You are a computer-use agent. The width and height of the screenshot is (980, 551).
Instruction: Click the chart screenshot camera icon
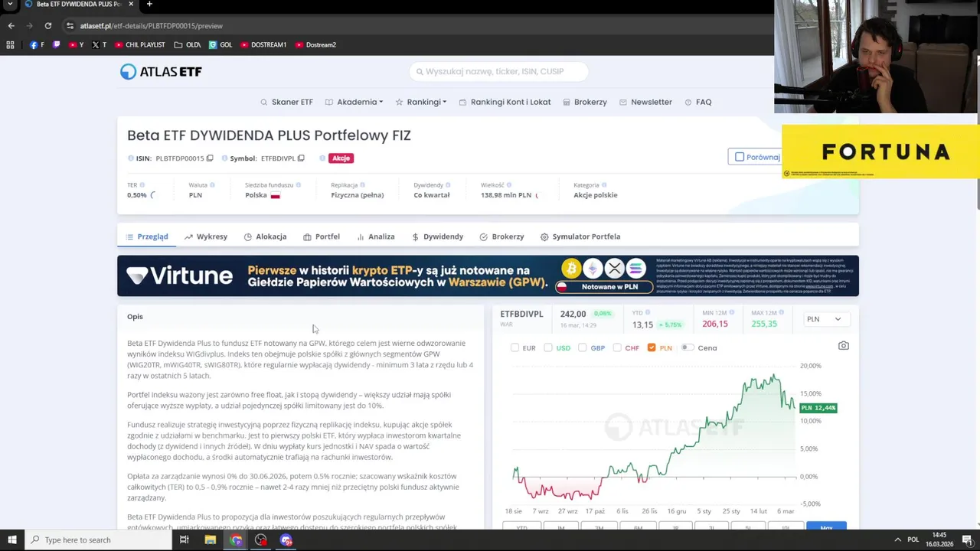[843, 346]
